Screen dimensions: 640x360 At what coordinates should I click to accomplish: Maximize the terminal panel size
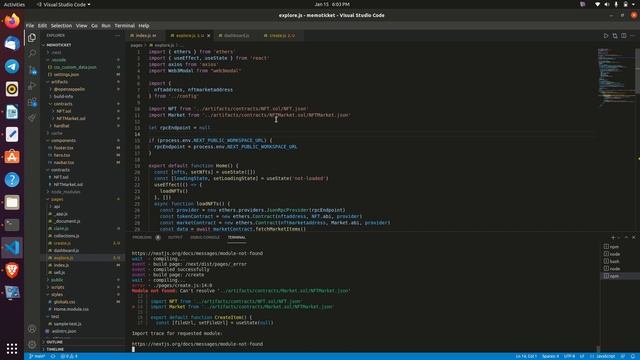coord(627,237)
